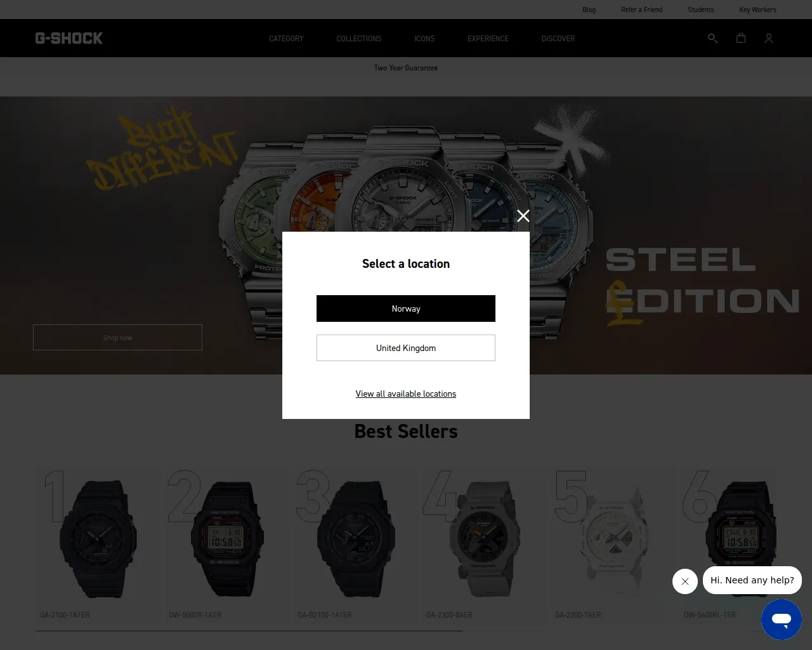812x650 pixels.
Task: Select Norway as location
Action: click(x=406, y=308)
